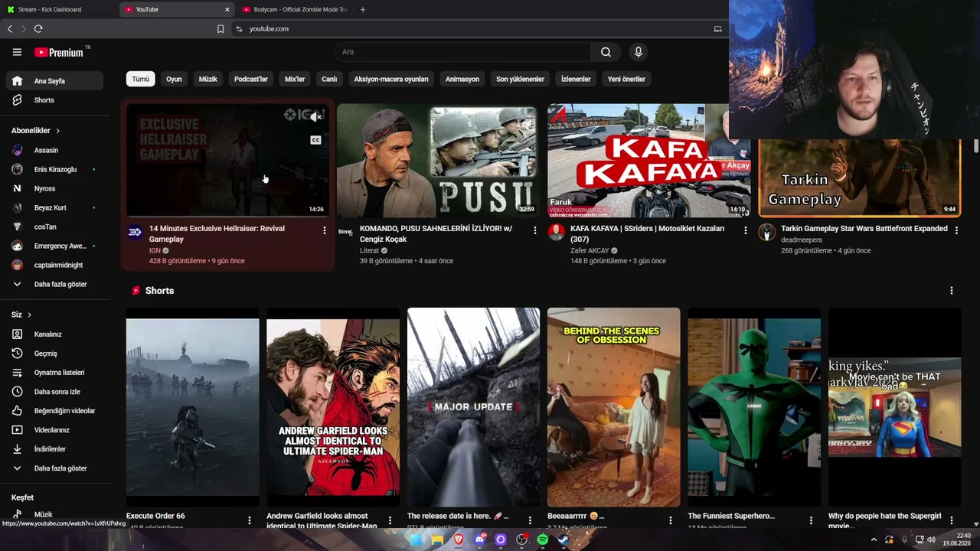Open the Enis Kirazoglu subscription
The image size is (980, 551).
54,169
